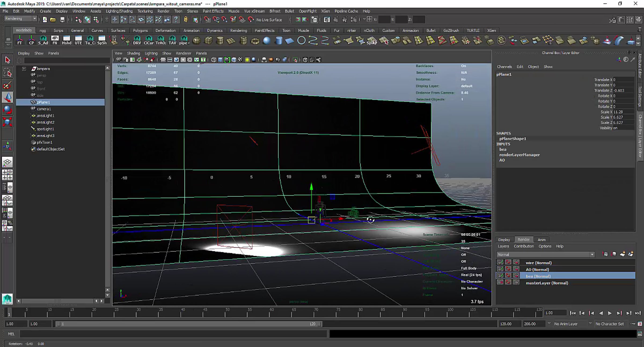Open the Lighting/Shading menu
Image resolution: width=644 pixels, height=347 pixels.
tap(119, 11)
